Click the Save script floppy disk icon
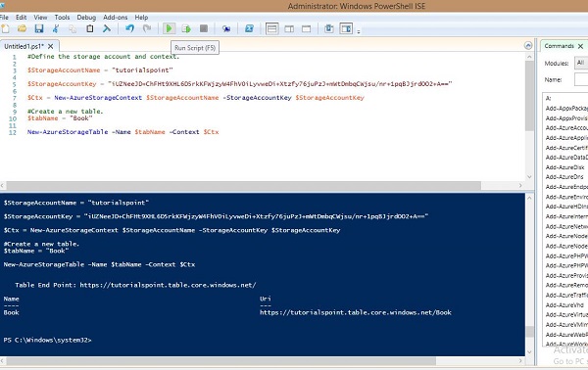The width and height of the screenshot is (588, 370). (x=39, y=28)
